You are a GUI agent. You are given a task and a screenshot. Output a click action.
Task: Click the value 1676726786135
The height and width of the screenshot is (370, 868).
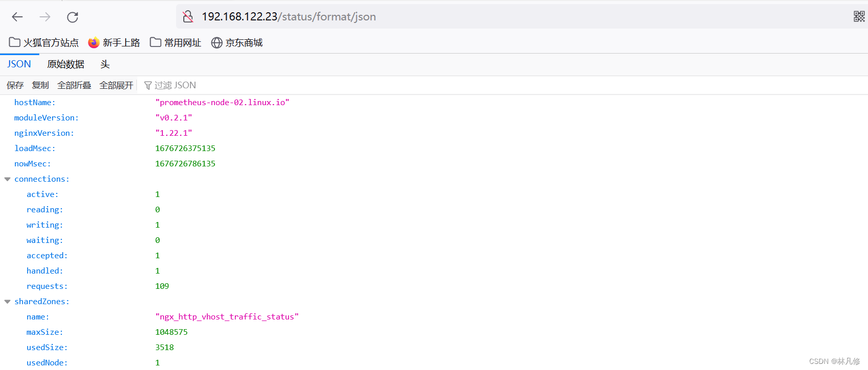coord(185,164)
